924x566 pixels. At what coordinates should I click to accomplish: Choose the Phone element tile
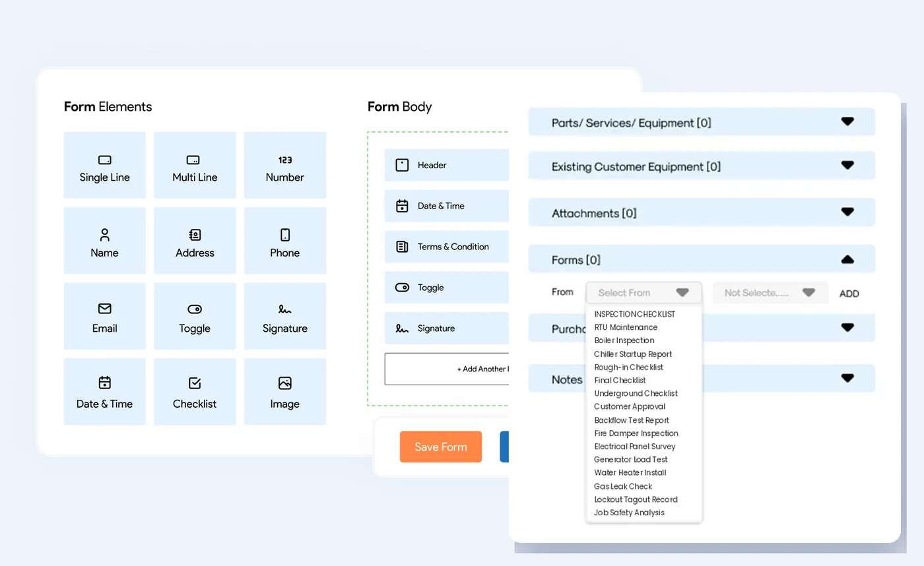285,241
